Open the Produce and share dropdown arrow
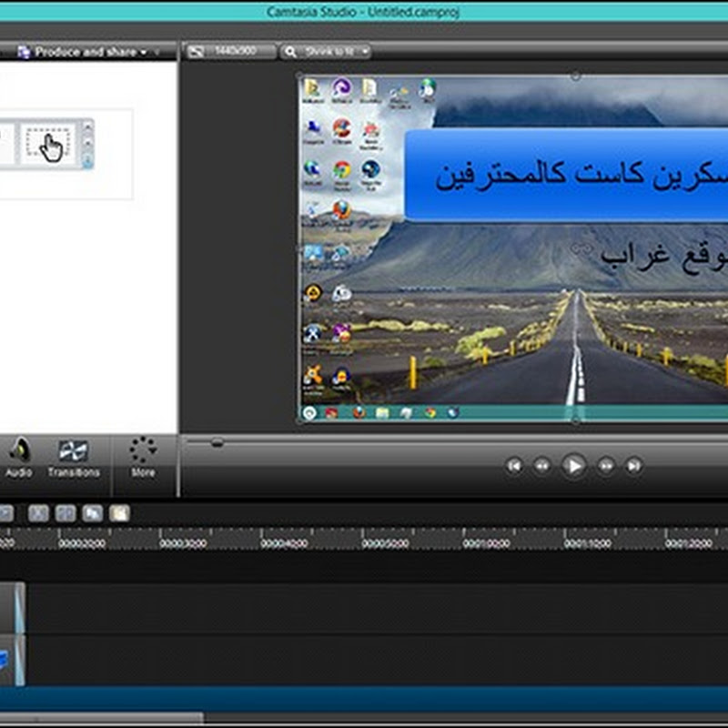728x728 pixels. (x=144, y=52)
